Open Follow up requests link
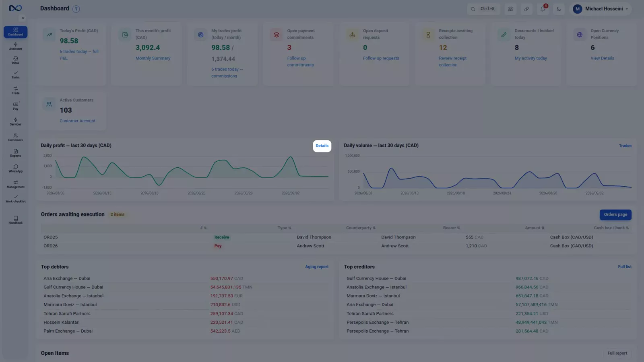Image resolution: width=644 pixels, height=362 pixels. point(381,58)
